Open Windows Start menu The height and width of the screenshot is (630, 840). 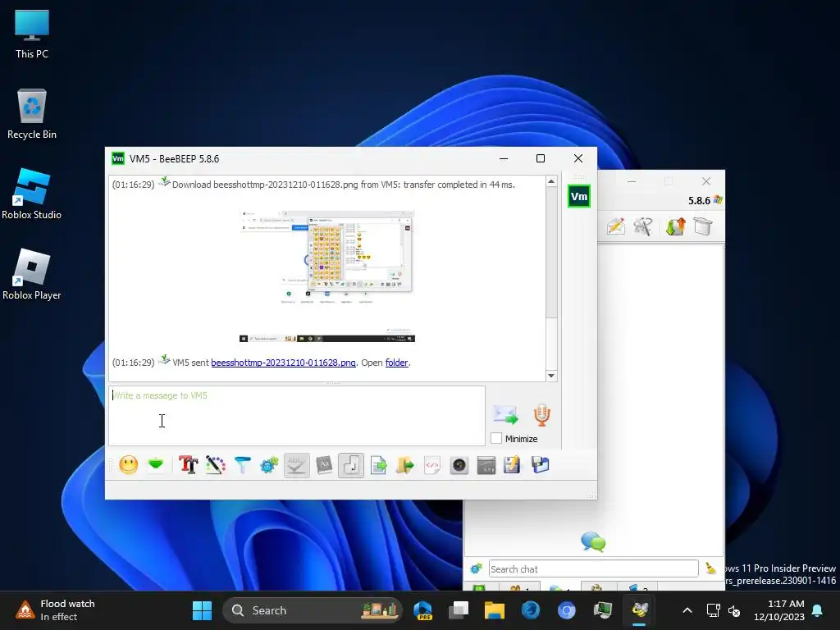pyautogui.click(x=203, y=610)
